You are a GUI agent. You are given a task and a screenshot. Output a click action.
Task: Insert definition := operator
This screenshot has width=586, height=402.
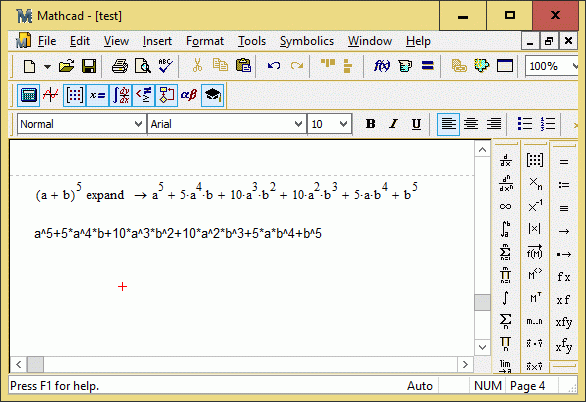click(564, 185)
